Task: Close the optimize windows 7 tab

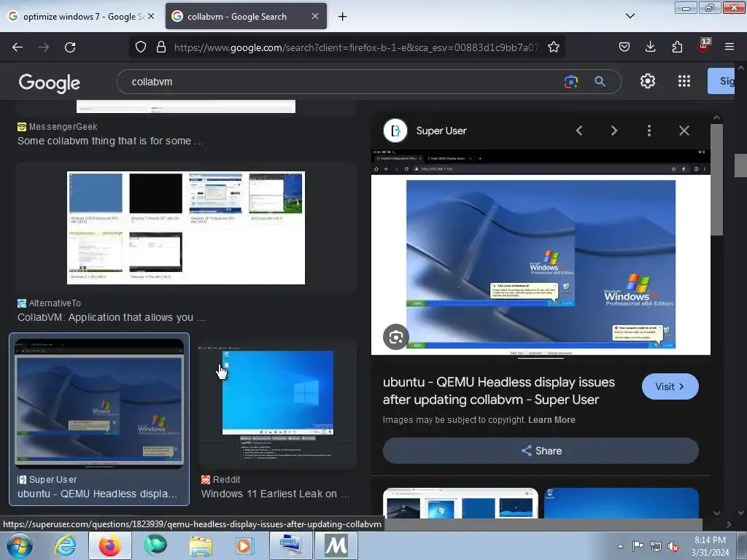Action: (x=151, y=16)
